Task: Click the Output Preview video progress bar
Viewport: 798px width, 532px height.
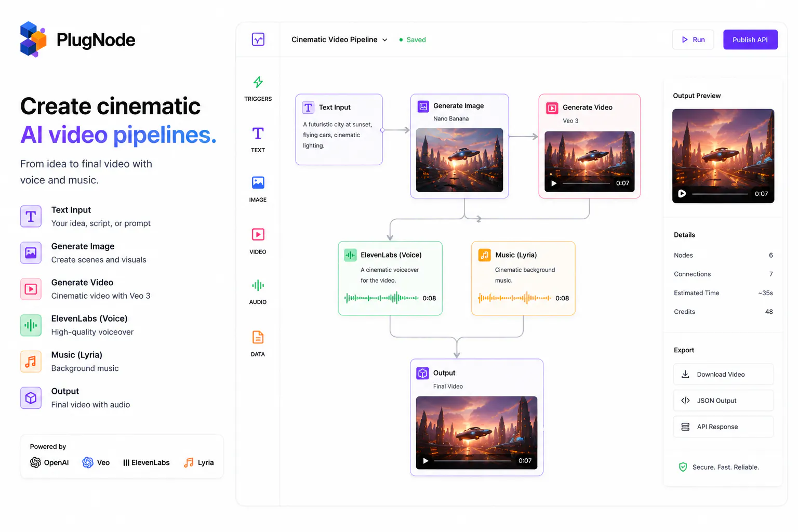Action: click(x=720, y=194)
